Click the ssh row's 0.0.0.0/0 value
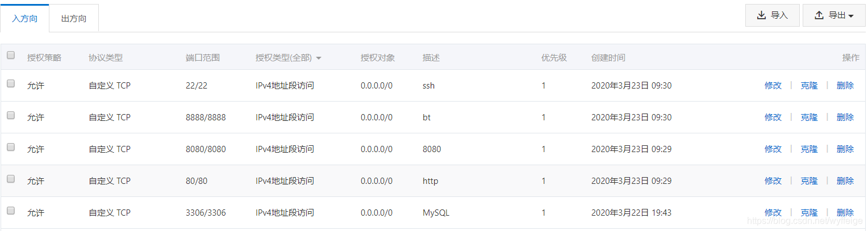868x231 pixels. pyautogui.click(x=377, y=86)
